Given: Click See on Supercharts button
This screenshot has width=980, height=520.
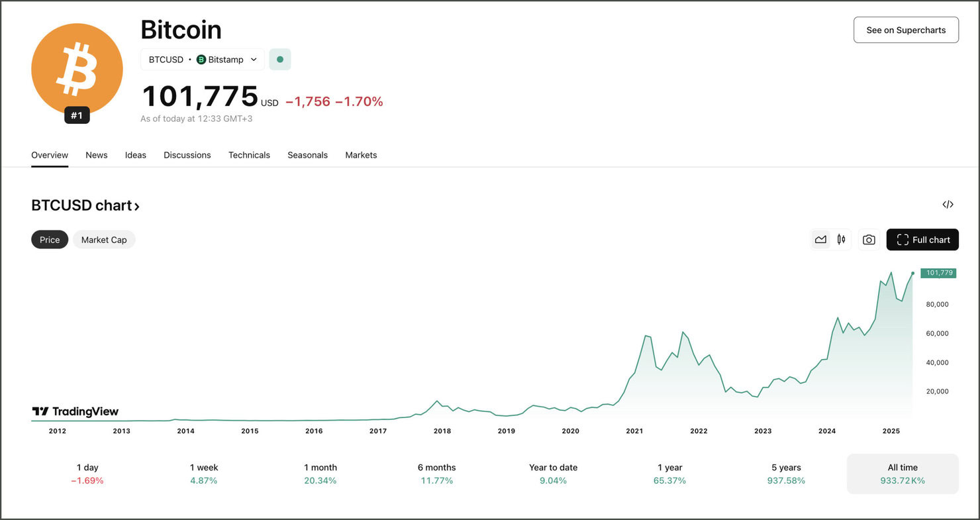Looking at the screenshot, I should [906, 30].
